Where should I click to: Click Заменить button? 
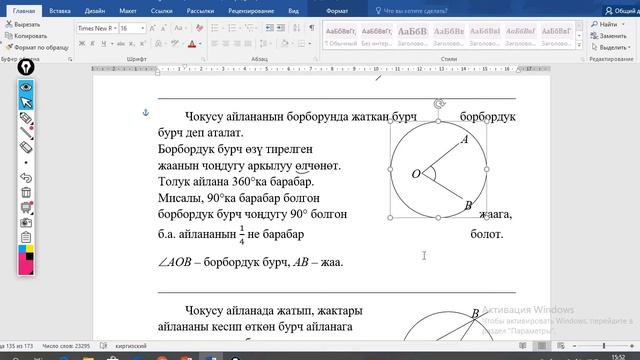coord(609,36)
